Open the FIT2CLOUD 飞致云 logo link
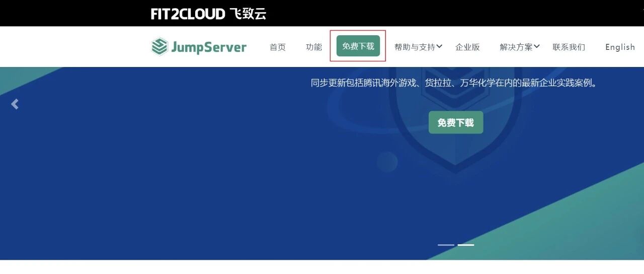The image size is (644, 274). click(208, 14)
